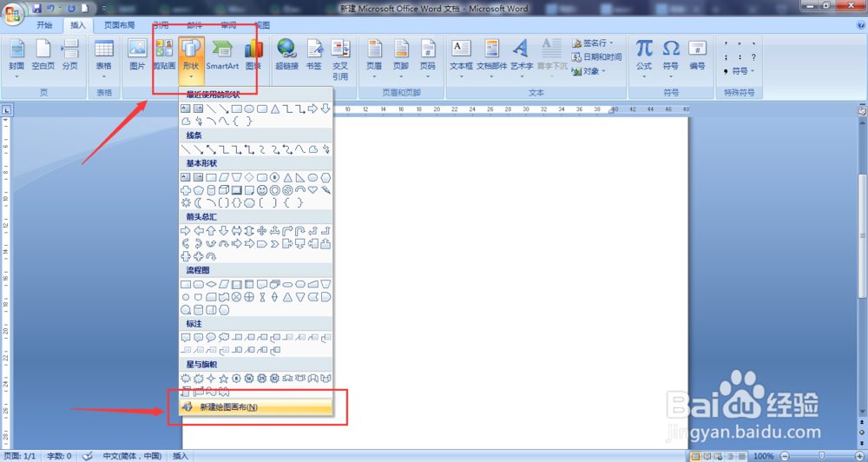
Task: Pick the donut ring shape
Action: (274, 190)
